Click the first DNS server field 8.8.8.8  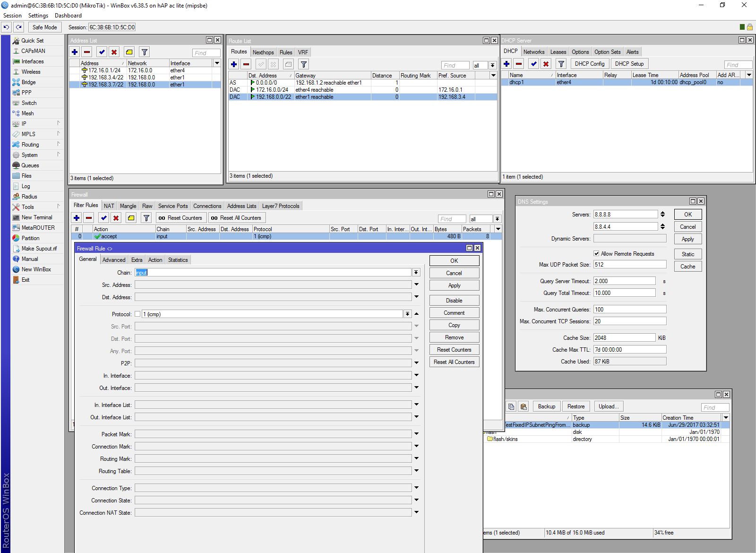pyautogui.click(x=625, y=215)
